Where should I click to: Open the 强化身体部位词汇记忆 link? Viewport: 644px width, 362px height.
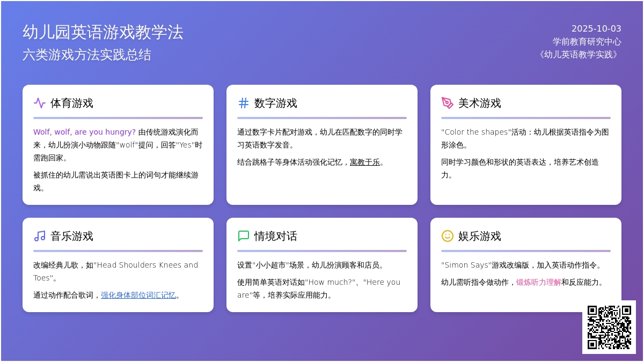pyautogui.click(x=138, y=295)
